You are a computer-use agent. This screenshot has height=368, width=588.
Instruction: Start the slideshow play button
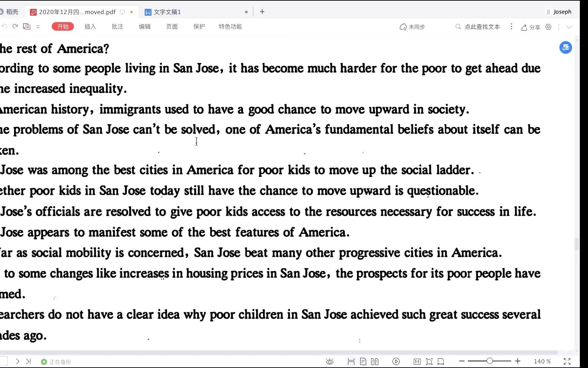[396, 362]
